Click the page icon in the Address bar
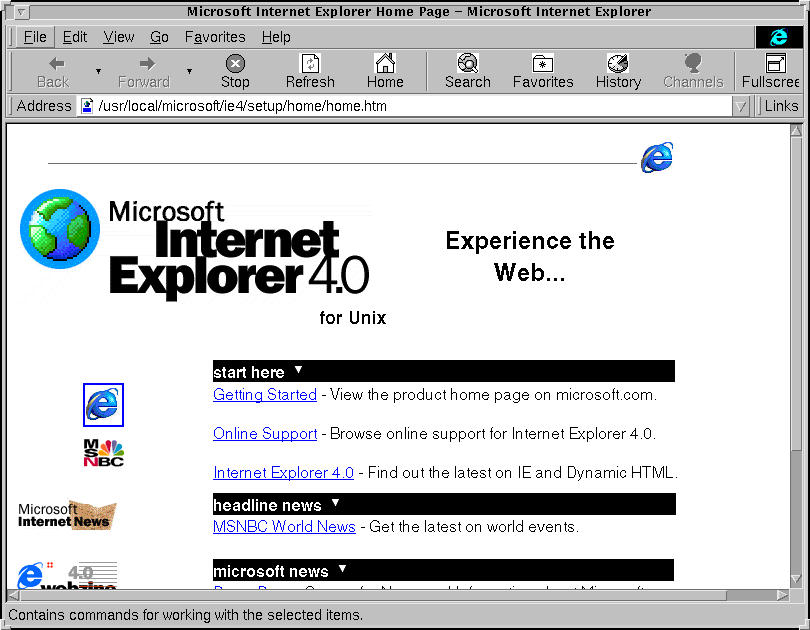 click(x=87, y=106)
